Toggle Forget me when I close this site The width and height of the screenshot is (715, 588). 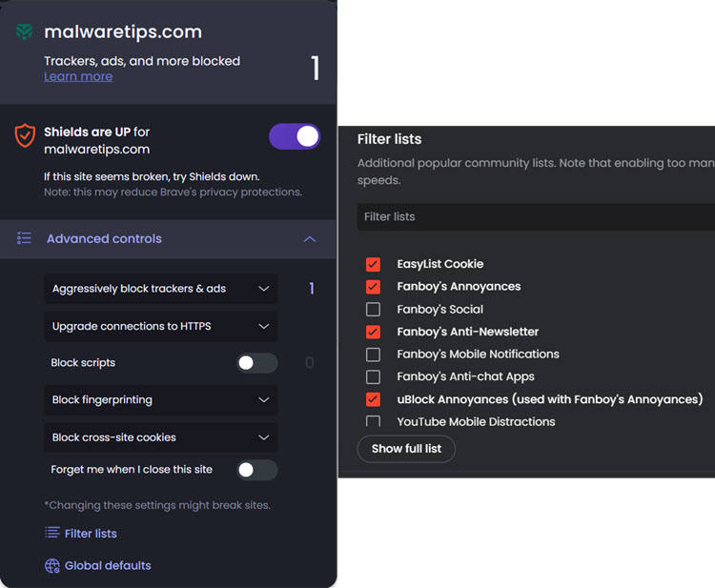pos(256,470)
